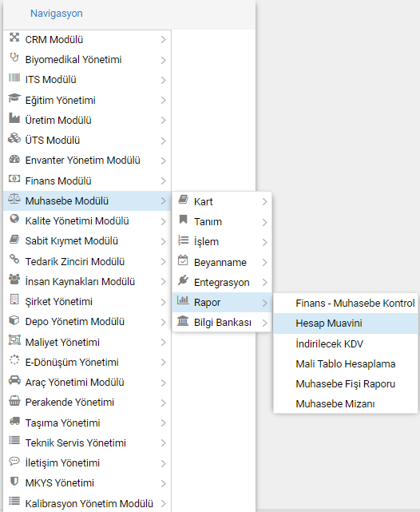This screenshot has width=420, height=512.
Task: Click the car icon for Araç Yönetimi Modülü
Action: click(x=14, y=379)
